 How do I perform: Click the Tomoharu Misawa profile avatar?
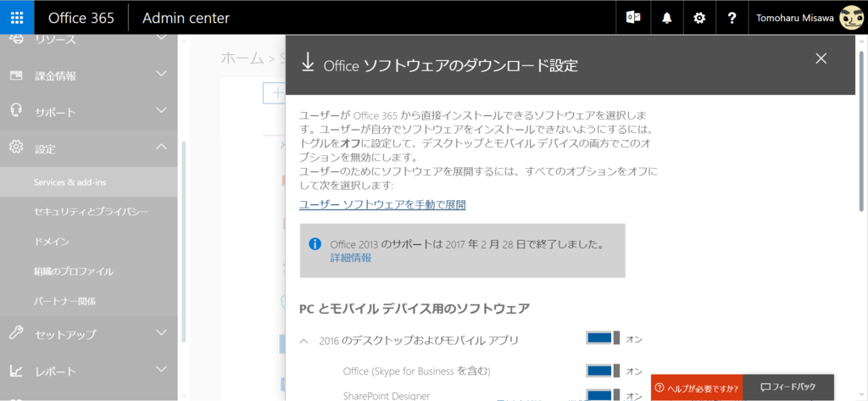[x=849, y=18]
